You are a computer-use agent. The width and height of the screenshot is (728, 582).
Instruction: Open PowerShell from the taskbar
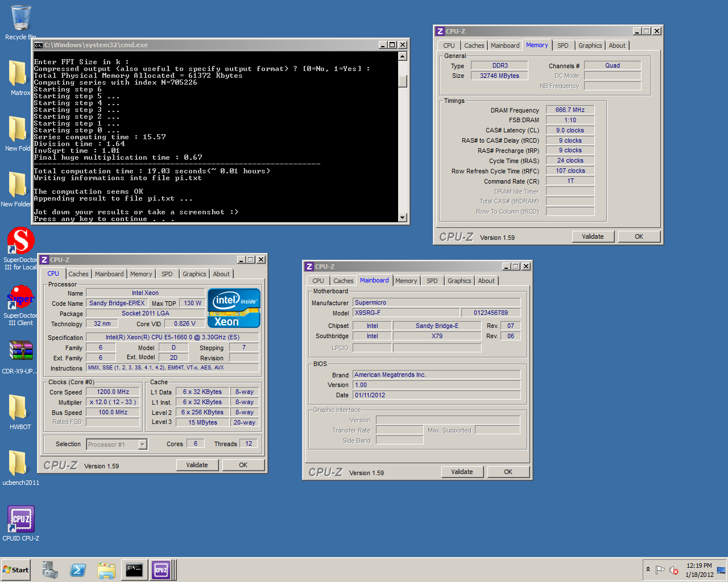[x=78, y=570]
